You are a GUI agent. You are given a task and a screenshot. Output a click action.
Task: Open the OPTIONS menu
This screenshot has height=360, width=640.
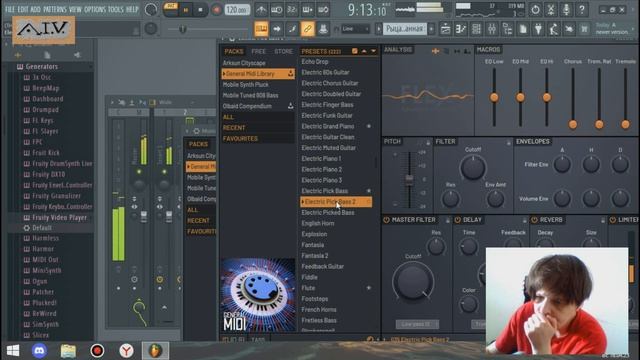point(95,9)
